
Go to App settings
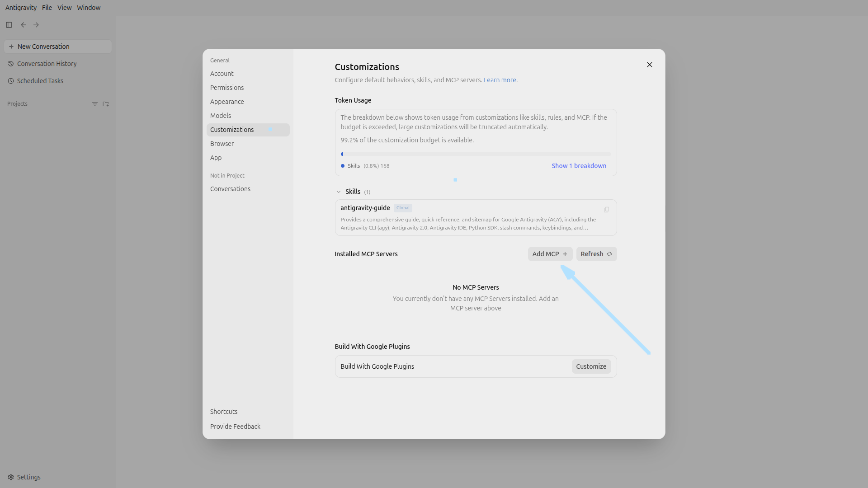point(248,158)
